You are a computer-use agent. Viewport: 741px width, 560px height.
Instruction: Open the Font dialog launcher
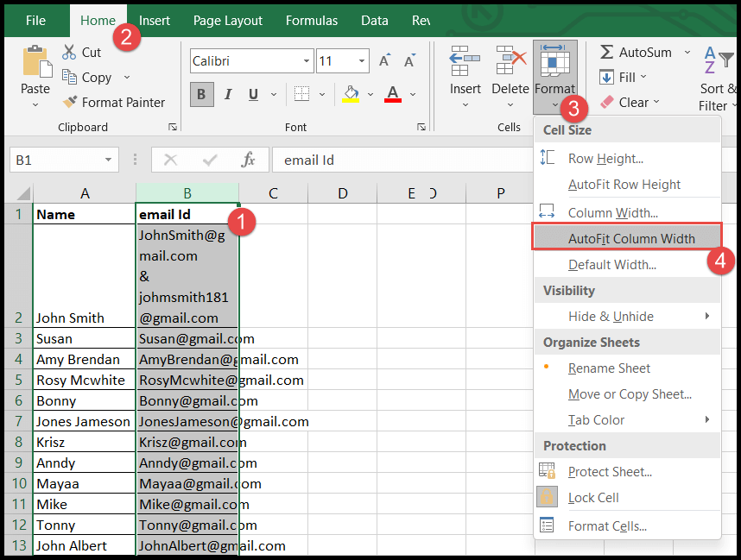point(421,127)
